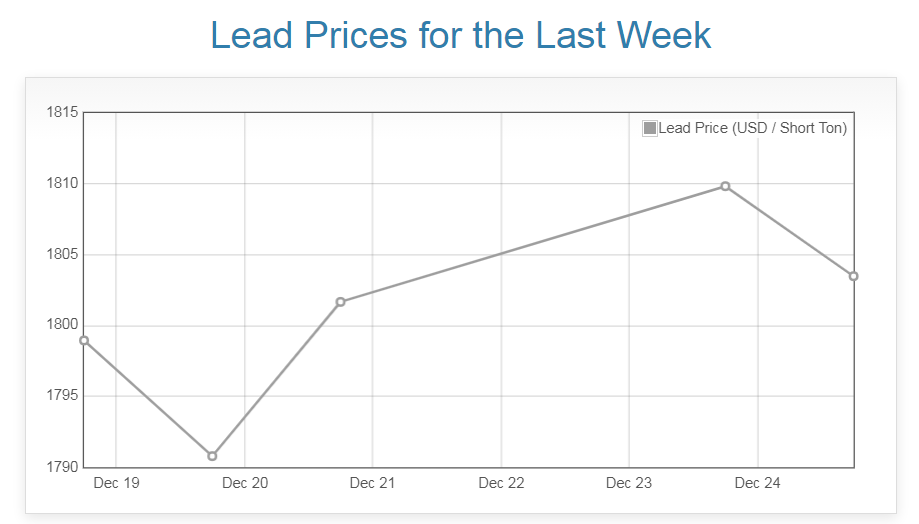Toggle the Lead Price (USD / Short Ton) legend label
919x524 pixels.
752,128
